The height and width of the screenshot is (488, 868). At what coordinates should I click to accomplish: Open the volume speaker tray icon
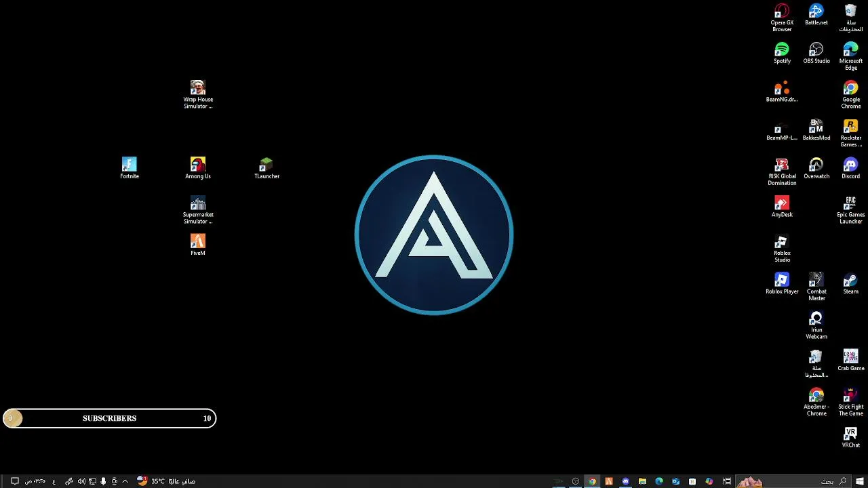81,481
